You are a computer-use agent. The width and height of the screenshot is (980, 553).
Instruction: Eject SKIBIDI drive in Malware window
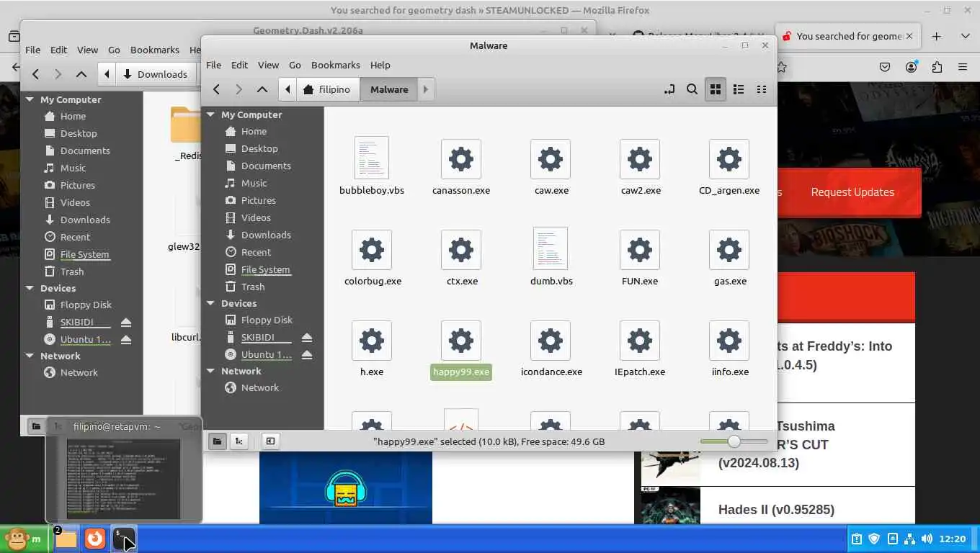tap(307, 337)
